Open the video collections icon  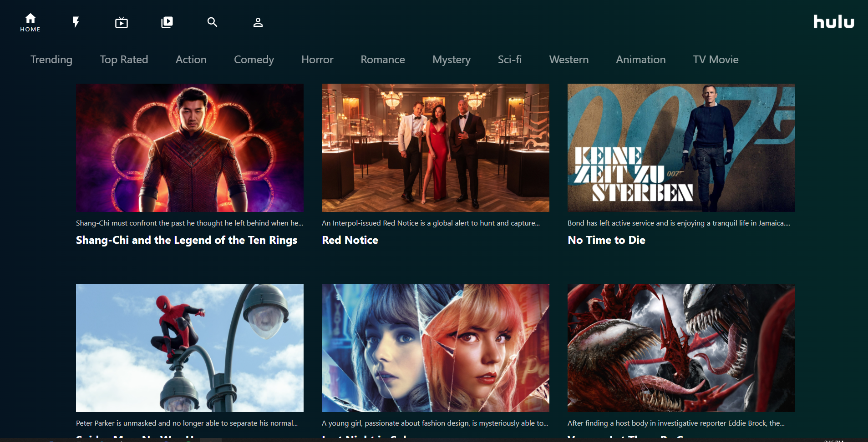pyautogui.click(x=167, y=22)
